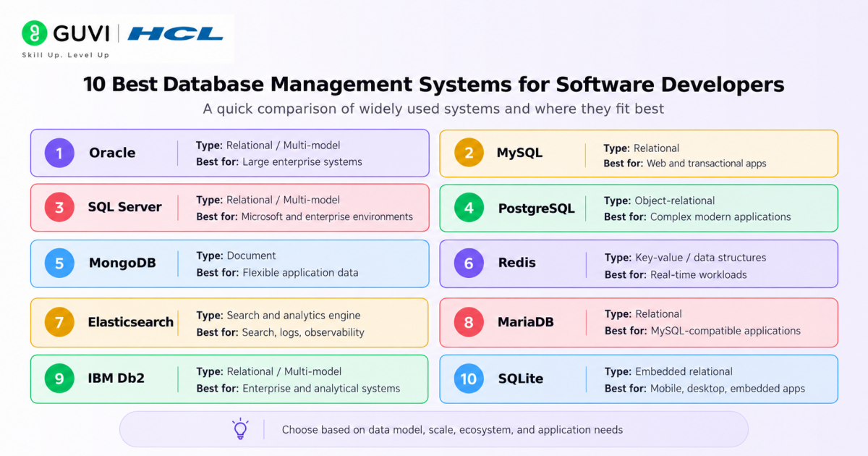Select the number 1 badge beside Oracle
The width and height of the screenshot is (868, 456).
[x=59, y=153]
